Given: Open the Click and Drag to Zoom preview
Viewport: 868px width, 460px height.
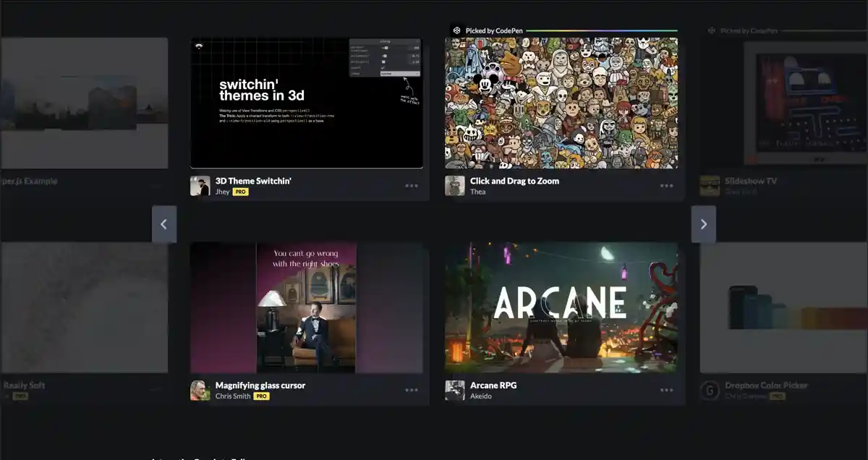Looking at the screenshot, I should pos(561,103).
